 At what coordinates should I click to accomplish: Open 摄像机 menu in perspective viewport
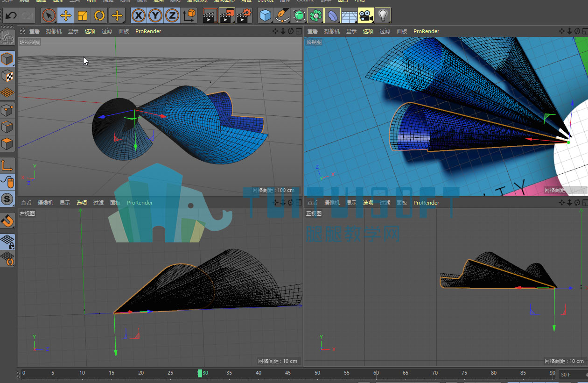coord(54,31)
